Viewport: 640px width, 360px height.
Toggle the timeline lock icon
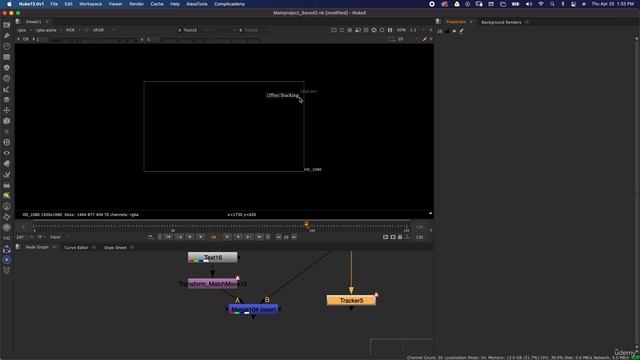click(x=400, y=237)
